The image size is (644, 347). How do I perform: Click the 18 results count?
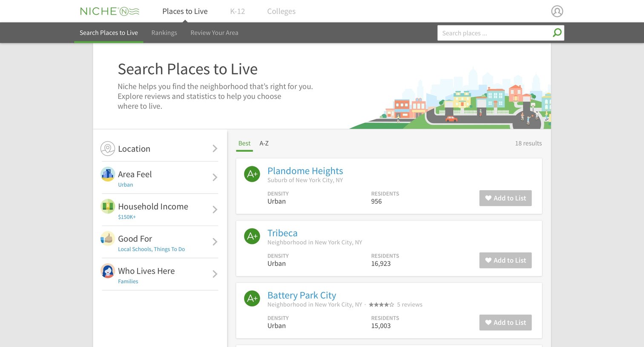(528, 144)
